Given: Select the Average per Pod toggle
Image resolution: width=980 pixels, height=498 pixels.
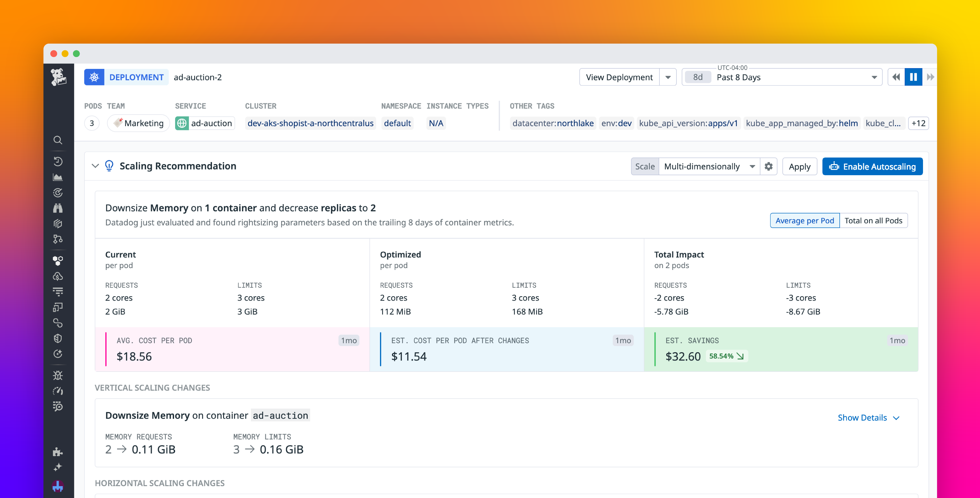Looking at the screenshot, I should tap(805, 220).
